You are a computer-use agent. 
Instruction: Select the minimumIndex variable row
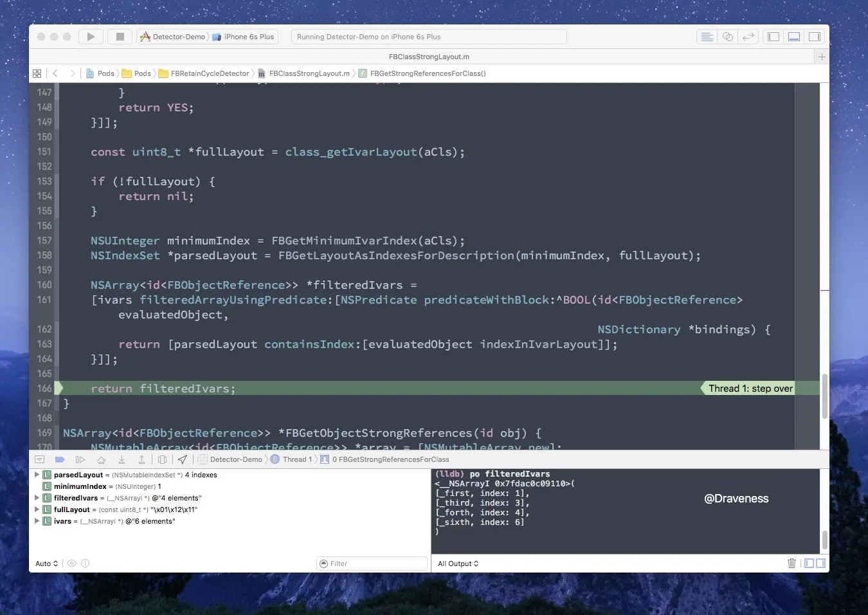230,486
